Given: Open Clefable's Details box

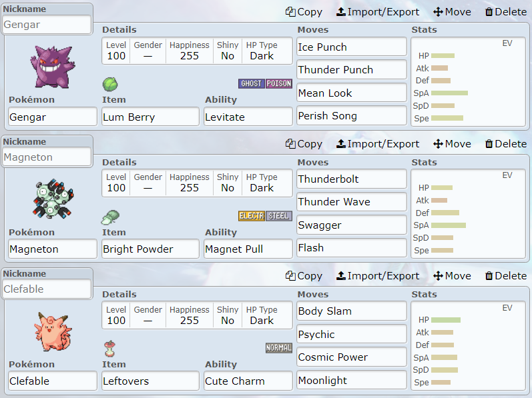Looking at the screenshot, I should click(x=197, y=315).
